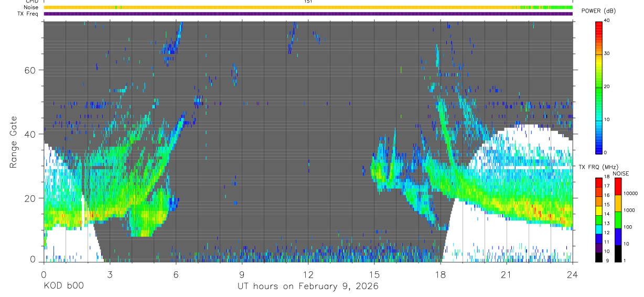
Task: Click the orange noise strip above the plot
Action: [x=308, y=7]
